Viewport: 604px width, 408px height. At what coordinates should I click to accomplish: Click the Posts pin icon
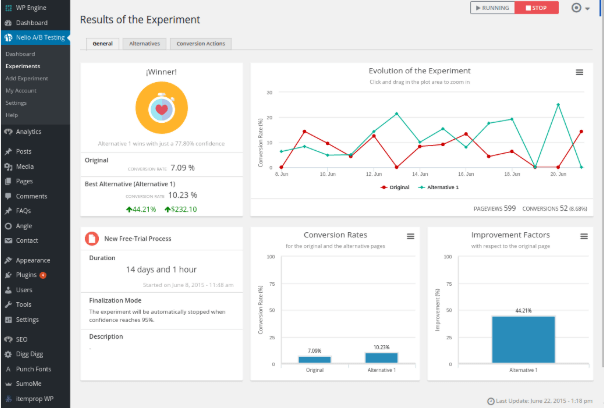point(8,151)
